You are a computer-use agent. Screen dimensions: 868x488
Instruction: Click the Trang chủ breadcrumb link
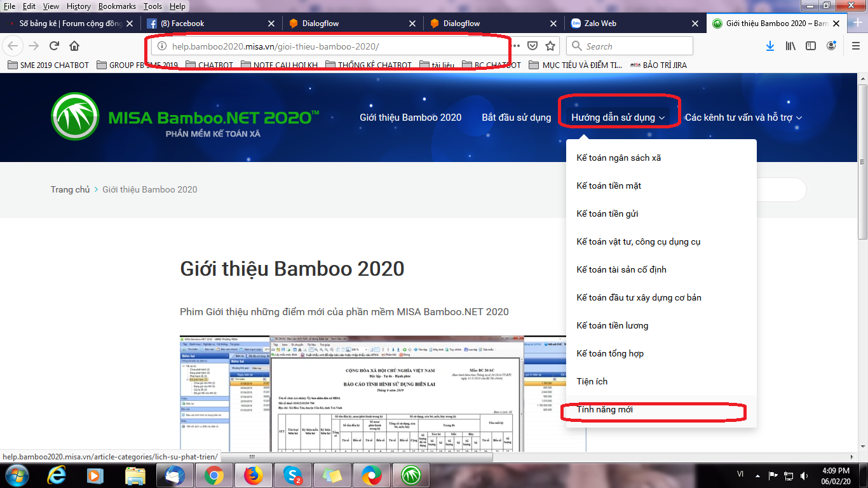pyautogui.click(x=70, y=189)
